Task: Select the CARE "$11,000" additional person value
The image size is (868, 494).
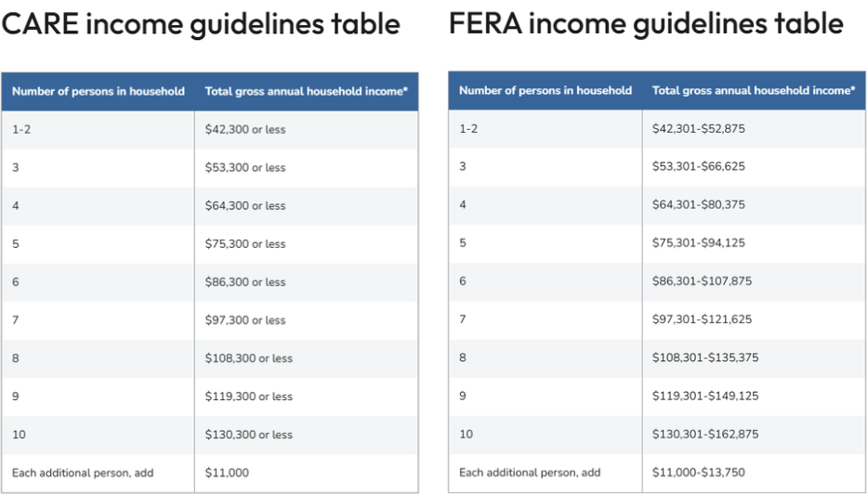Action: coord(227,473)
